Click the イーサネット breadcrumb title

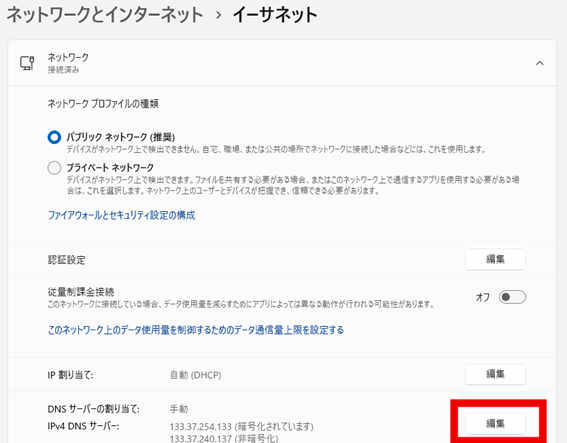pyautogui.click(x=275, y=15)
